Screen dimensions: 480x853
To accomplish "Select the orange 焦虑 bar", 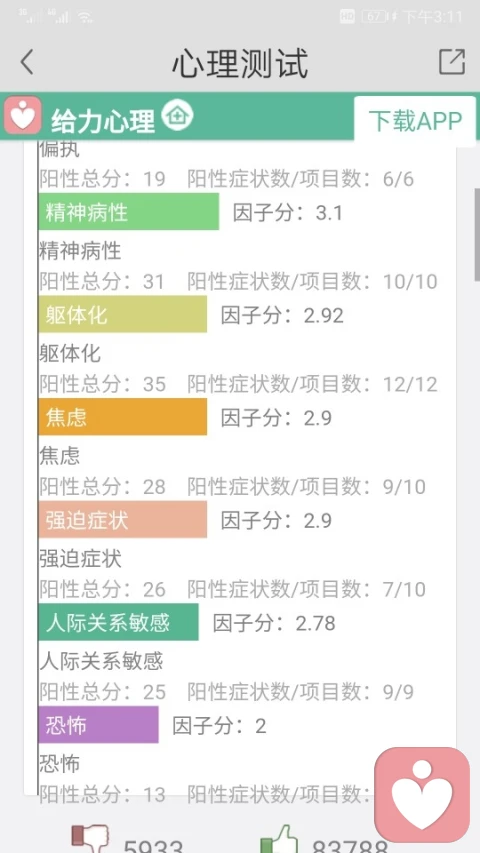I will 122,417.
